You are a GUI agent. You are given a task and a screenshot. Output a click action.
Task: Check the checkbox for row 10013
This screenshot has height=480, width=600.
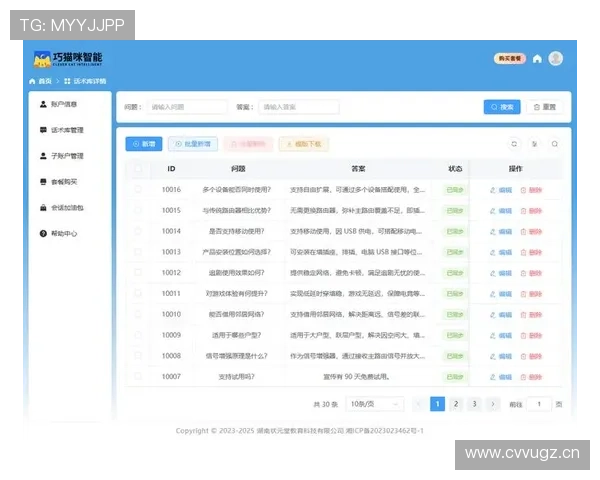coord(138,251)
